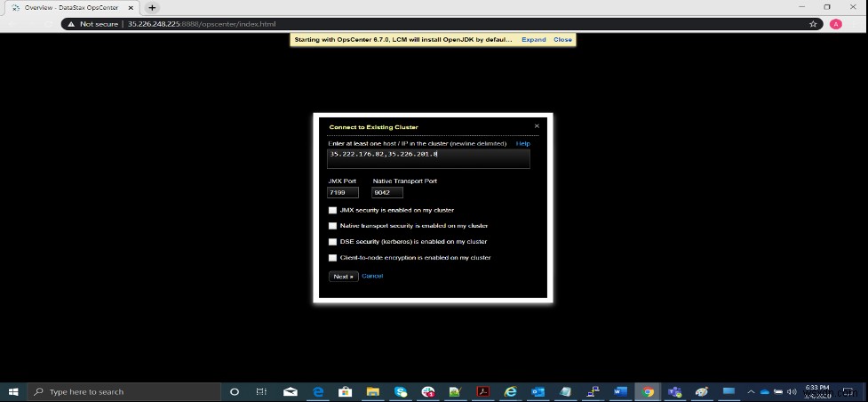Launch Internet Explorer from taskbar
The image size is (868, 402).
(x=510, y=391)
